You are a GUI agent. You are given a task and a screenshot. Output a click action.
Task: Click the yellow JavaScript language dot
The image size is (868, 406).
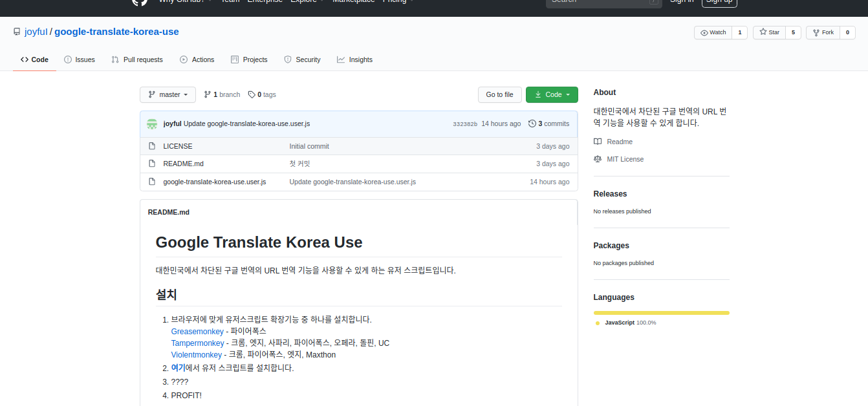point(598,323)
